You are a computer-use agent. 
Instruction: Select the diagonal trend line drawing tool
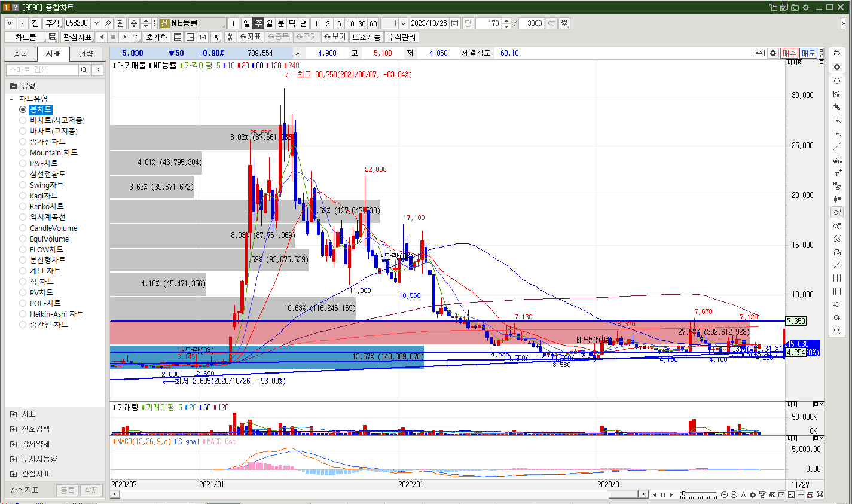[837, 146]
